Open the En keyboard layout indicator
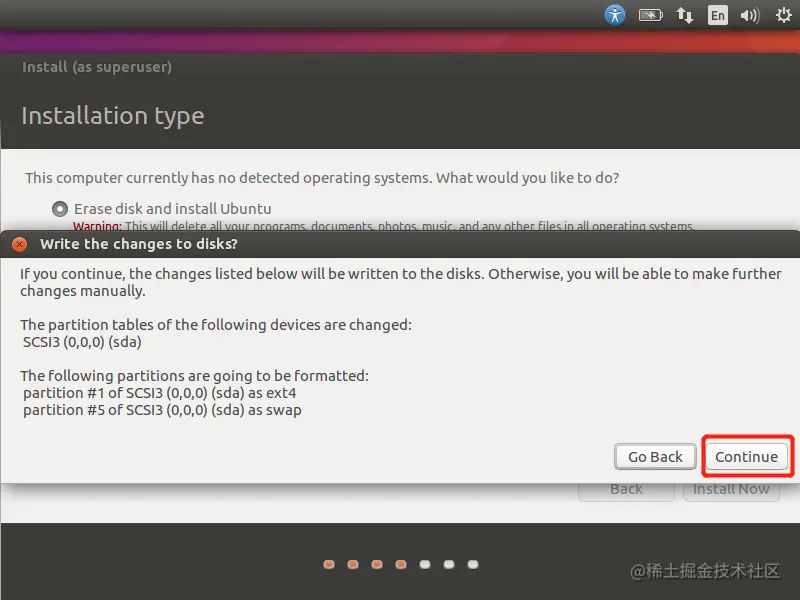This screenshot has height=600, width=800. [717, 15]
